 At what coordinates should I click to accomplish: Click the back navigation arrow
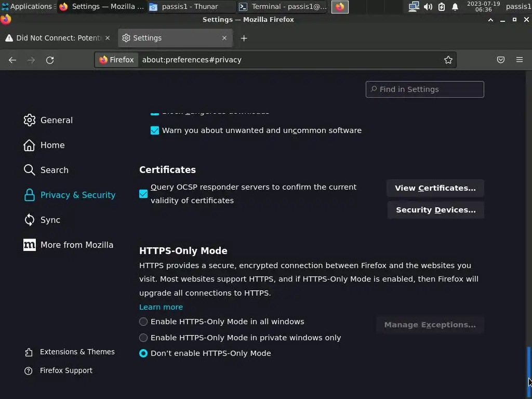12,60
